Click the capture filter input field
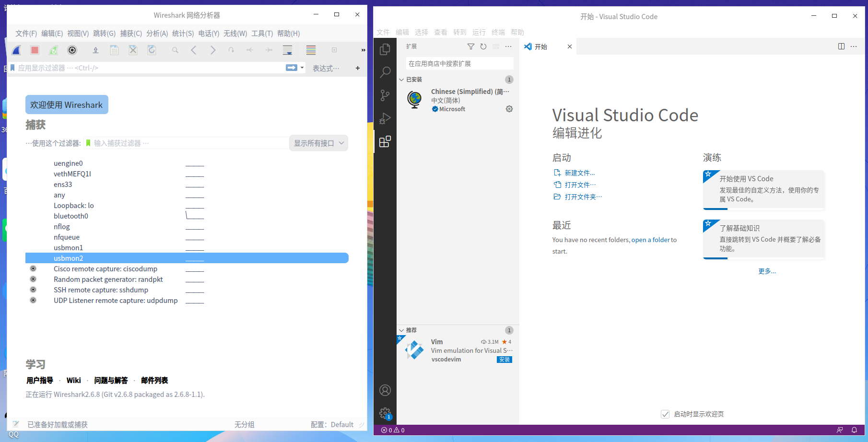The image size is (868, 442). [x=190, y=143]
